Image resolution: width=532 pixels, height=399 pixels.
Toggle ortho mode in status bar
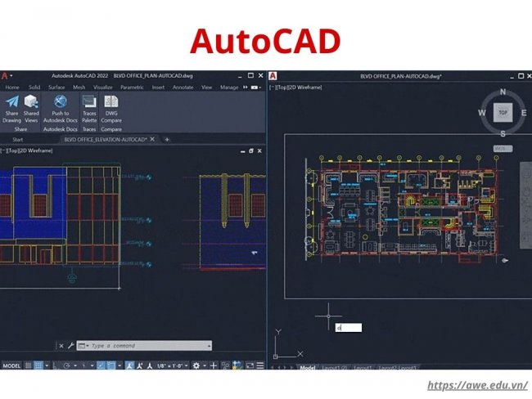pos(55,365)
